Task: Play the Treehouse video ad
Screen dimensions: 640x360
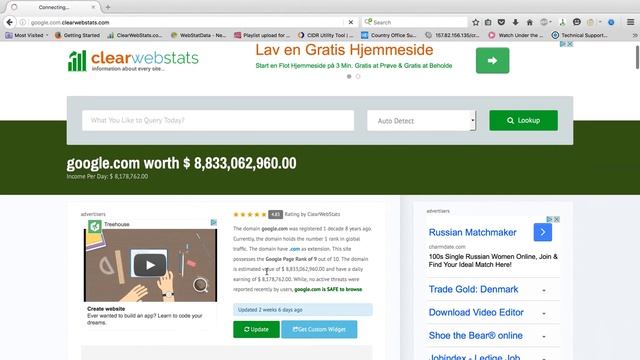Action: 150,265
